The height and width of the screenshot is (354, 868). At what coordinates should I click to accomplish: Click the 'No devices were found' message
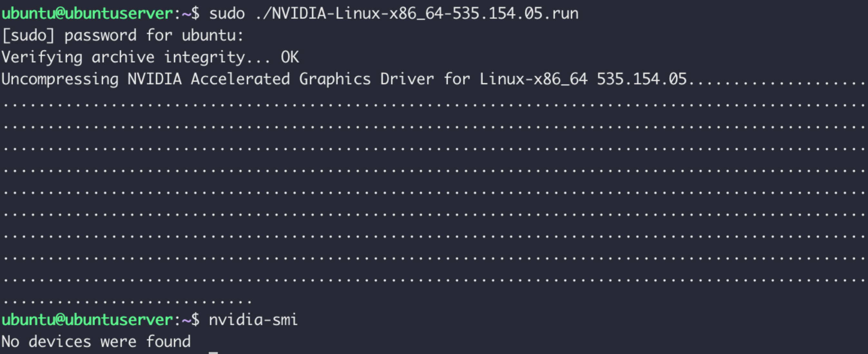(x=96, y=342)
